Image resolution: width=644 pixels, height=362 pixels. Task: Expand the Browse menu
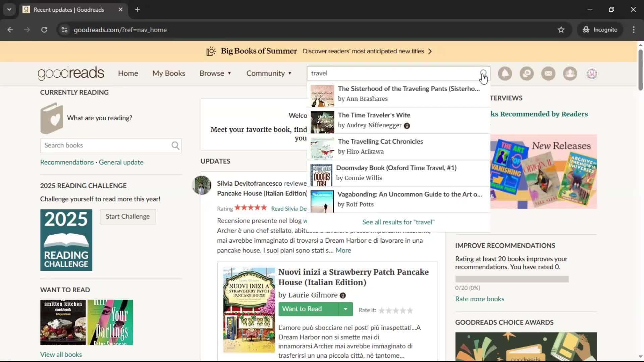(x=215, y=73)
